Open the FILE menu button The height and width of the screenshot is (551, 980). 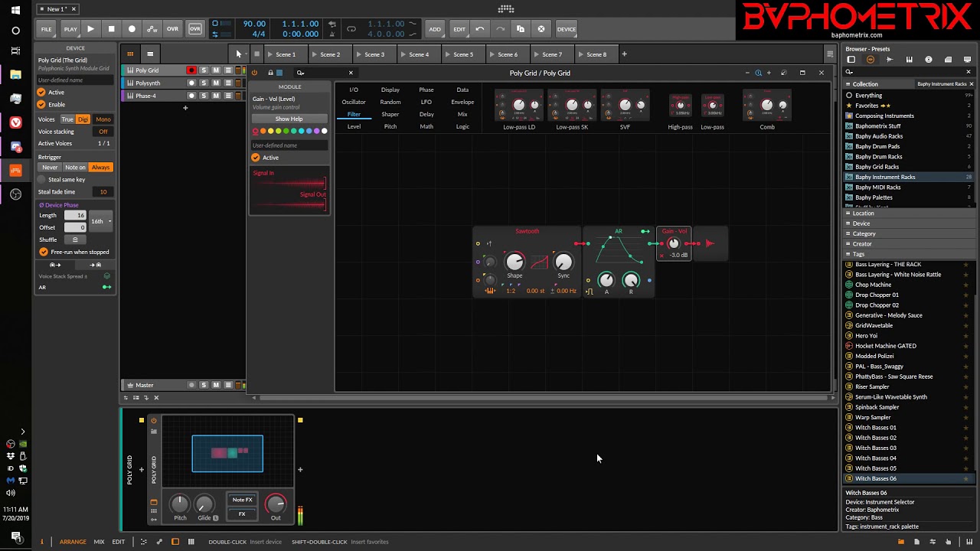point(47,29)
